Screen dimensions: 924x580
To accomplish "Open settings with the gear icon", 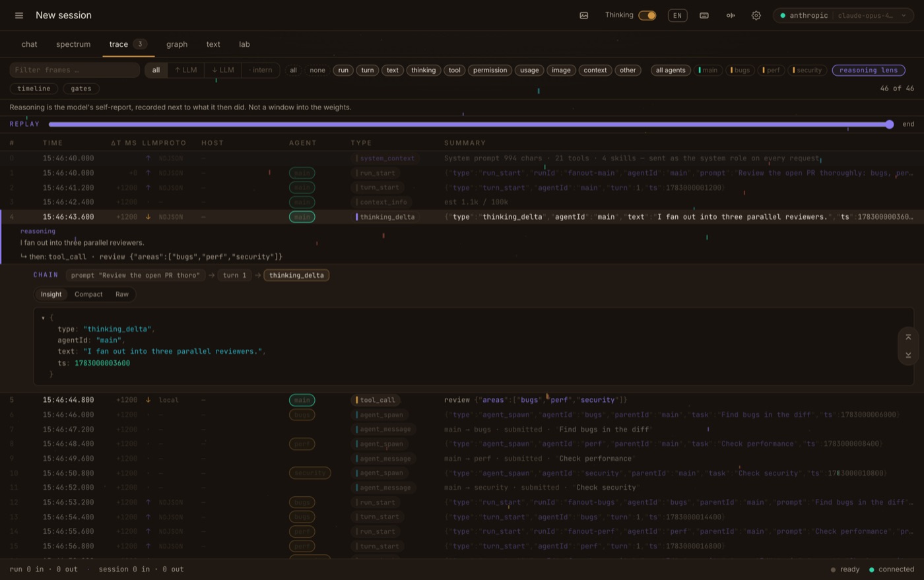I will (756, 15).
